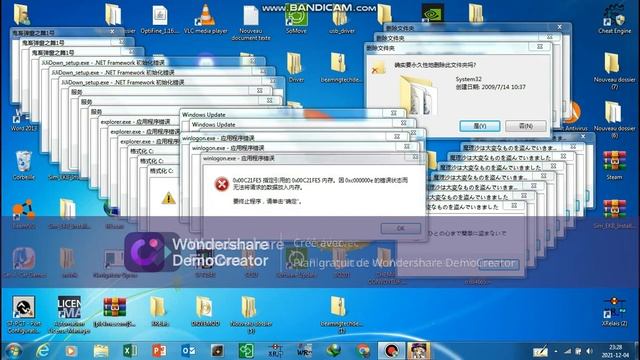Open the DIGIMOD folder on the desktop

pos(205,311)
